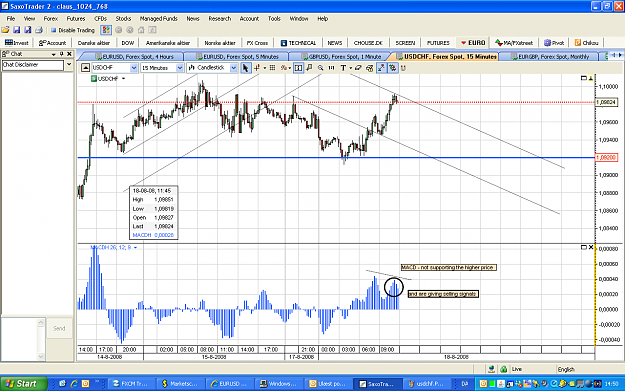This screenshot has width=625, height=391.
Task: Open Internet Explorer from quick launch
Action: coord(74,383)
